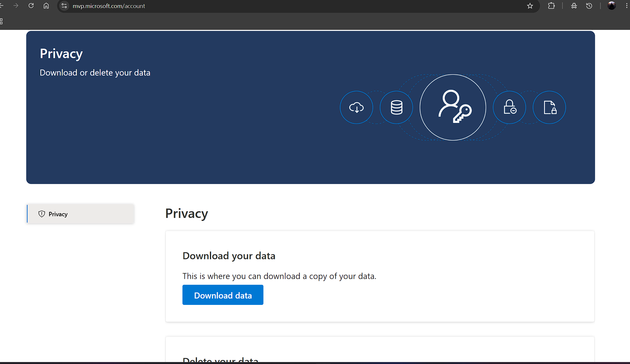630x364 pixels.
Task: Reload the current page
Action: 31,6
